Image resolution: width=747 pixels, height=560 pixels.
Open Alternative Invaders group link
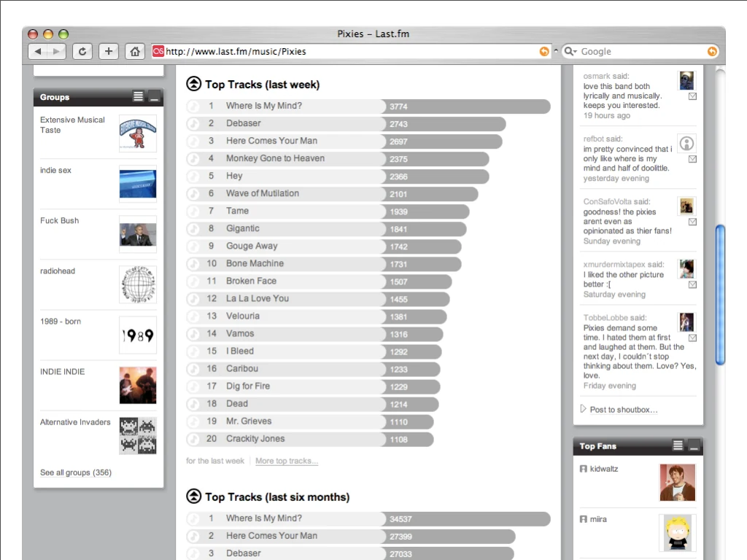point(75,422)
